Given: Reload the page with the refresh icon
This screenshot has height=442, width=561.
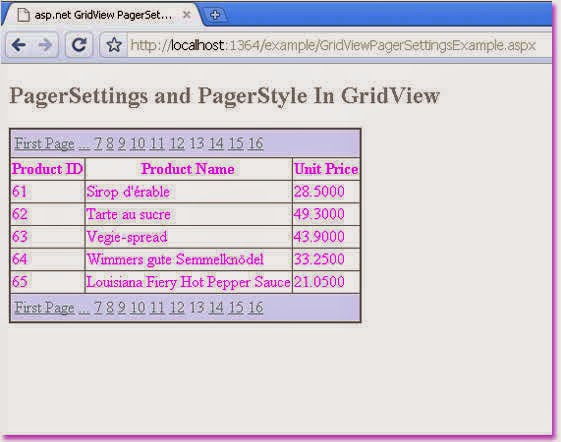Looking at the screenshot, I should [79, 45].
